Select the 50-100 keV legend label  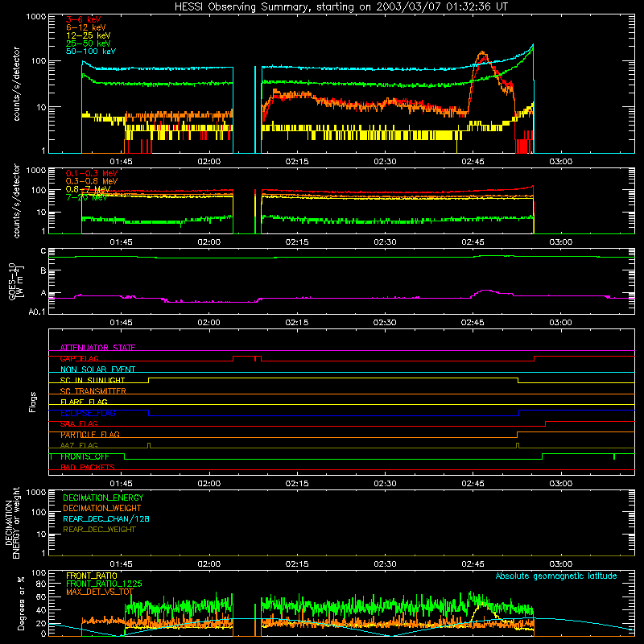pyautogui.click(x=91, y=52)
